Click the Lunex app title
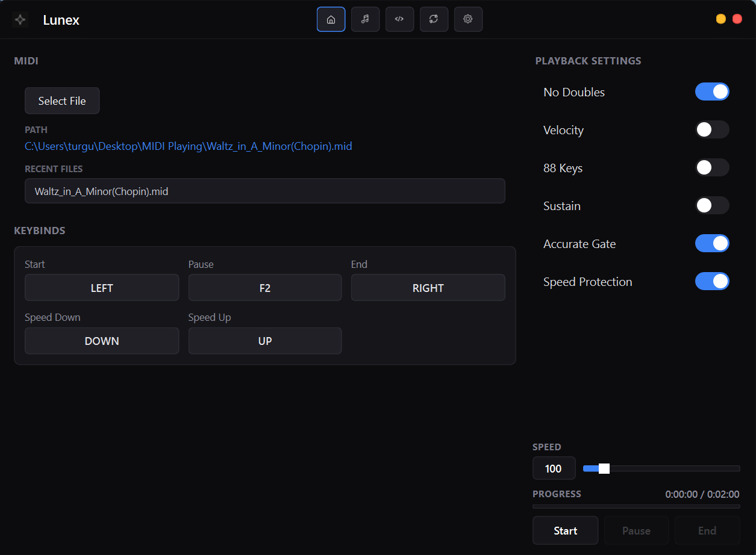 [61, 20]
